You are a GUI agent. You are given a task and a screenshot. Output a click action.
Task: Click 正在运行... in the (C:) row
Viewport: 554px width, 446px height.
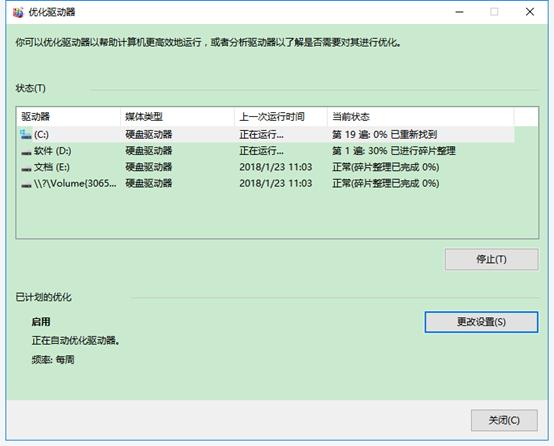click(x=261, y=134)
